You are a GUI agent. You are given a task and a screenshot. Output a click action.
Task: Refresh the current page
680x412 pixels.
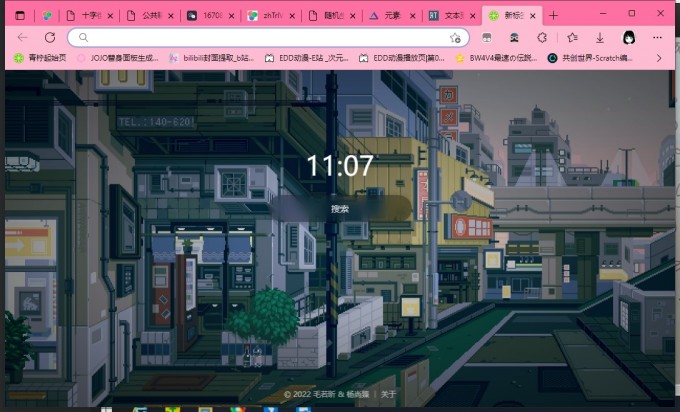click(x=50, y=38)
